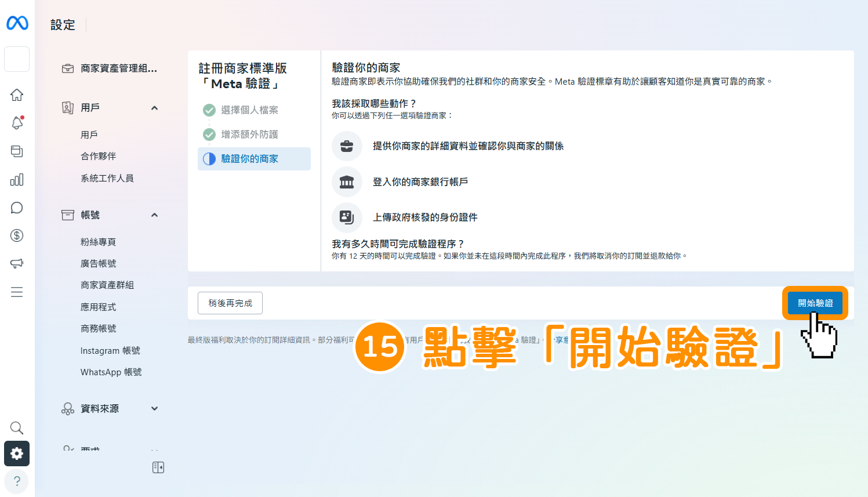Click text 上傳政府核發的身份證件
868x497 pixels.
click(425, 217)
